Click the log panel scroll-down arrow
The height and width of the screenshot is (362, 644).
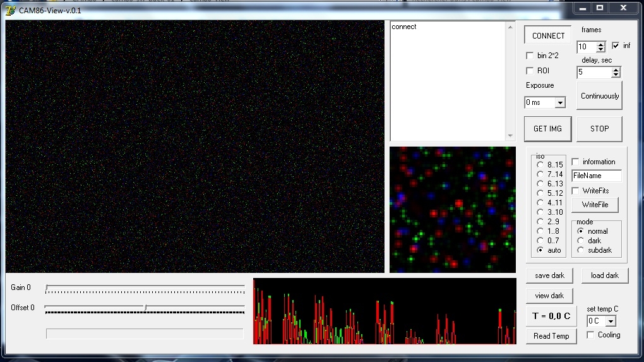pyautogui.click(x=510, y=136)
